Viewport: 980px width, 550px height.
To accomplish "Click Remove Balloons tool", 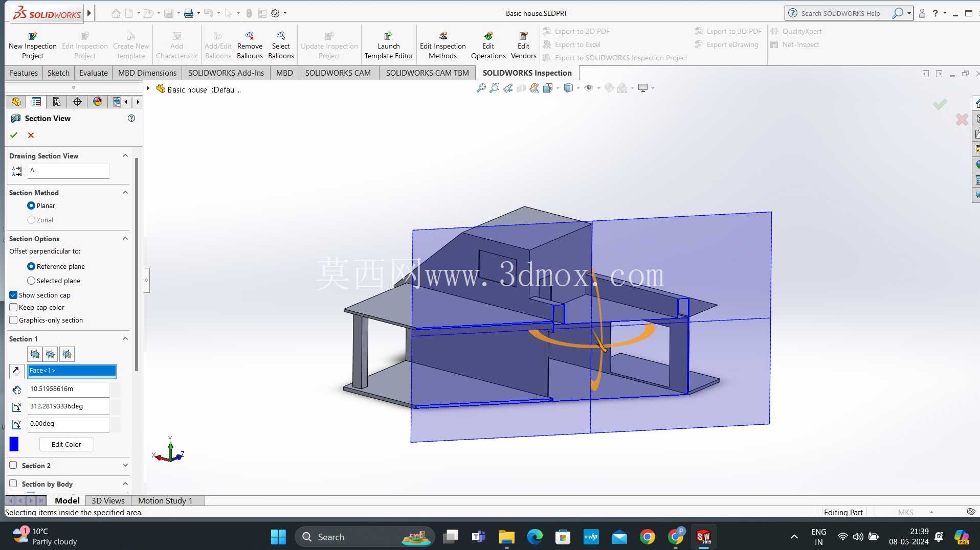I will tap(250, 45).
